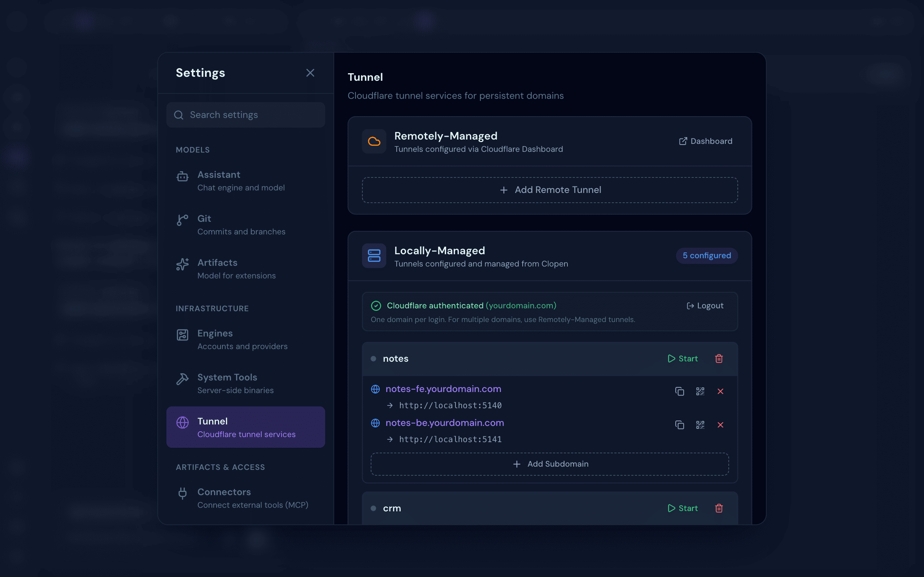Start the crm tunnel

(x=683, y=508)
